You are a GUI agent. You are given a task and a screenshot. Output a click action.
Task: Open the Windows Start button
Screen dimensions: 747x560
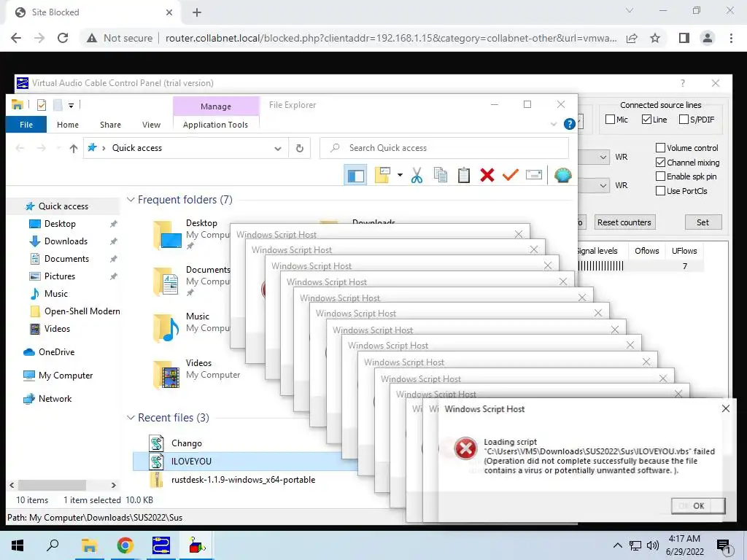coord(18,545)
